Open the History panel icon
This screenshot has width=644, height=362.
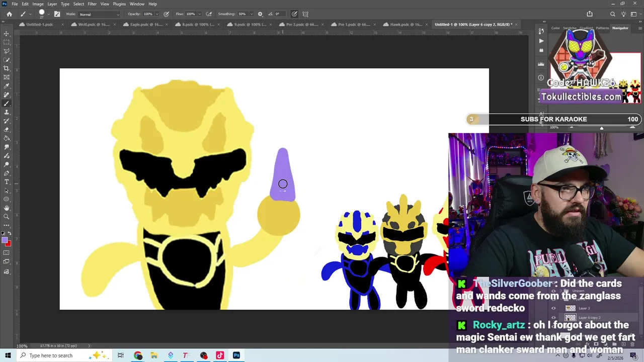point(541,32)
